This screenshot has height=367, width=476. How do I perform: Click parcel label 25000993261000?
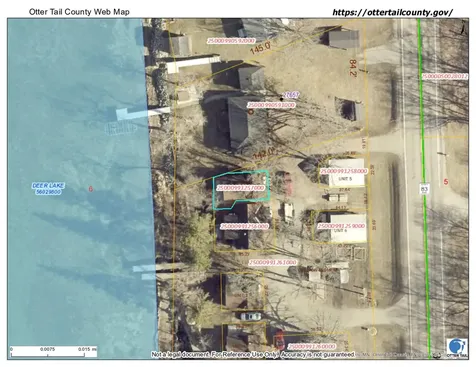click(273, 262)
